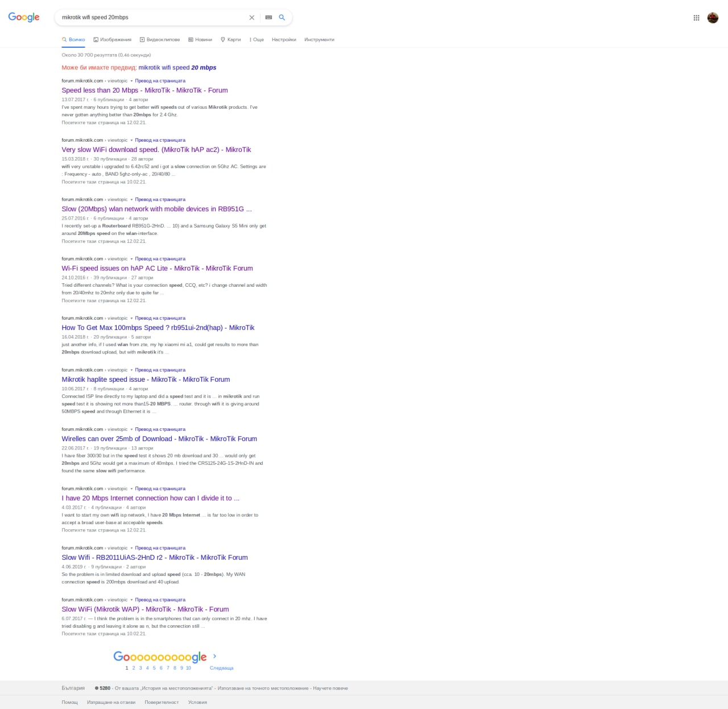Go to results page 10
Screen dimensions: 728x709
click(x=188, y=668)
